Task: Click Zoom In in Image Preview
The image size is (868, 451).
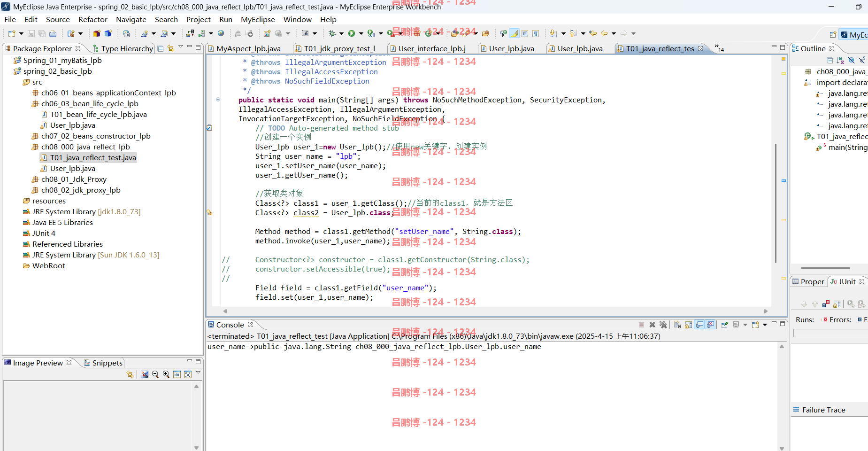Action: (166, 374)
